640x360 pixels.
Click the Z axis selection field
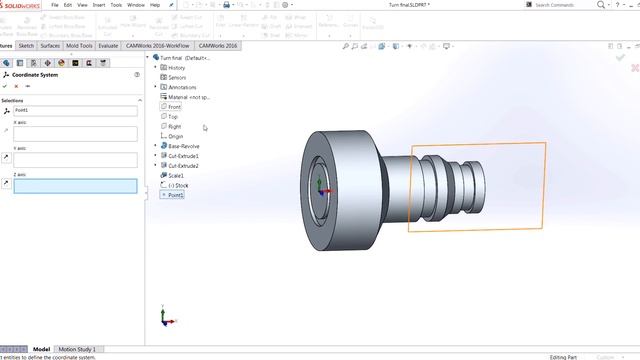pyautogui.click(x=76, y=186)
